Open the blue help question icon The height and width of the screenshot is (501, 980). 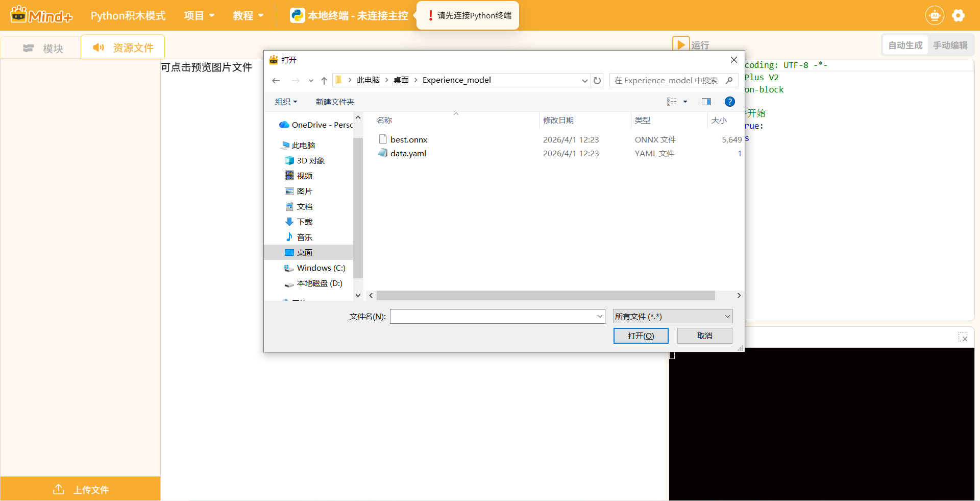coord(730,102)
